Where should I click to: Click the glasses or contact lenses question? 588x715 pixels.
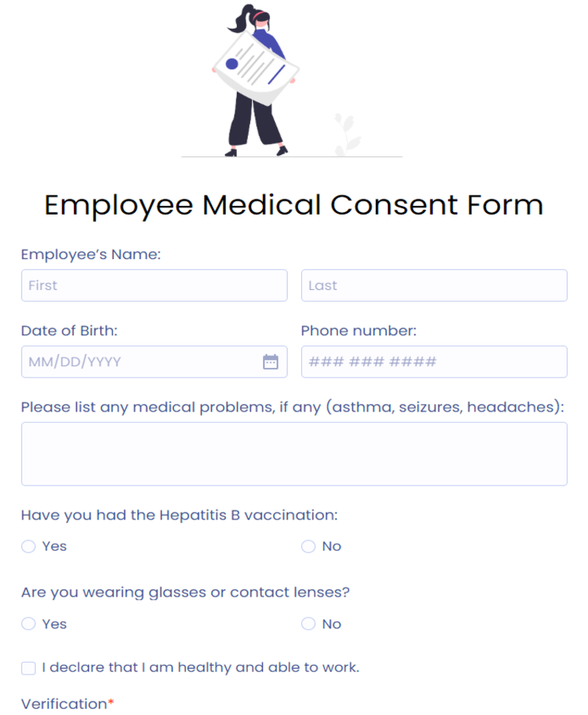click(x=185, y=593)
